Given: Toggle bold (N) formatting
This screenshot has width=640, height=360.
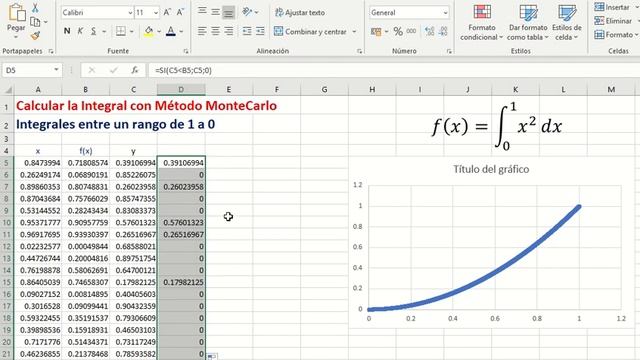Looking at the screenshot, I should (67, 31).
